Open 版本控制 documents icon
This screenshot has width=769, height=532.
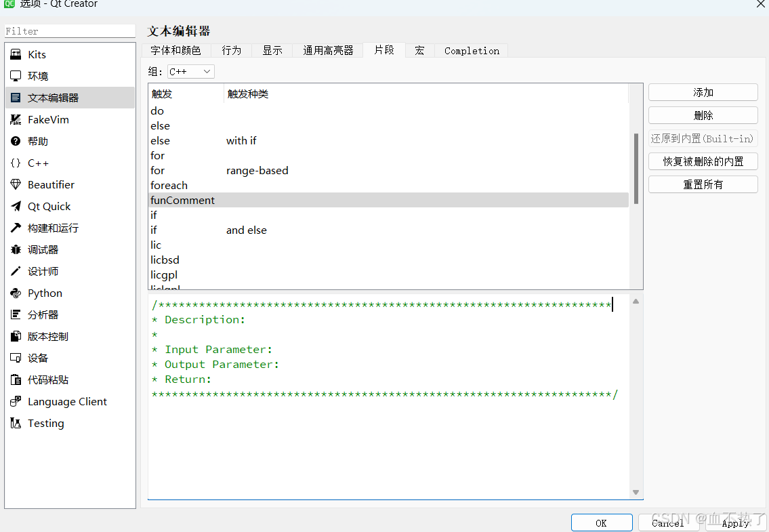16,336
